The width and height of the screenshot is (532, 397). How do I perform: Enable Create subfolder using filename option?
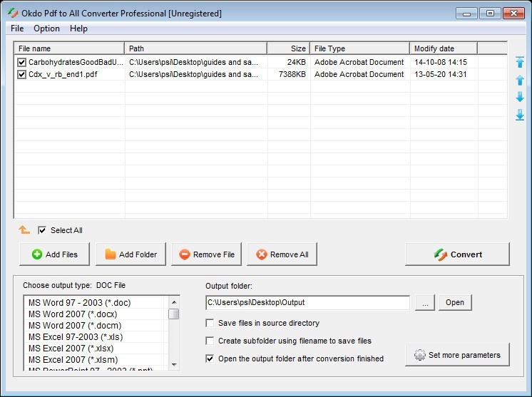click(210, 341)
